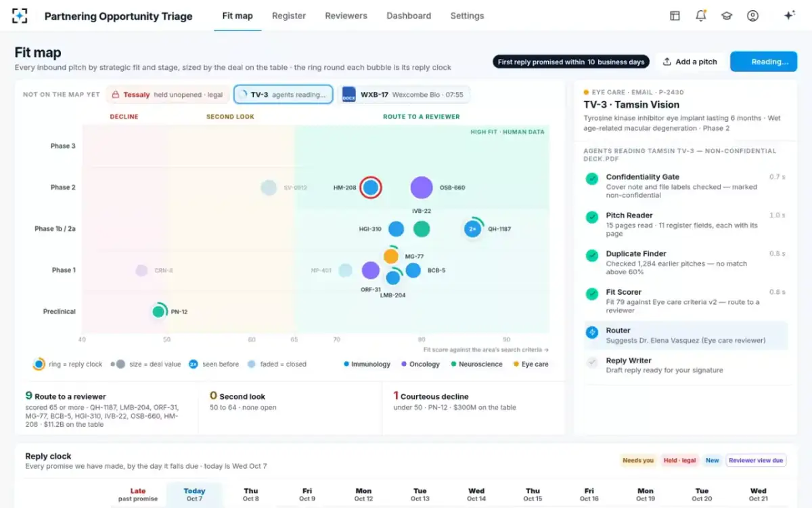The width and height of the screenshot is (812, 508).
Task: Select the QH-1187 bubble
Action: (x=473, y=229)
